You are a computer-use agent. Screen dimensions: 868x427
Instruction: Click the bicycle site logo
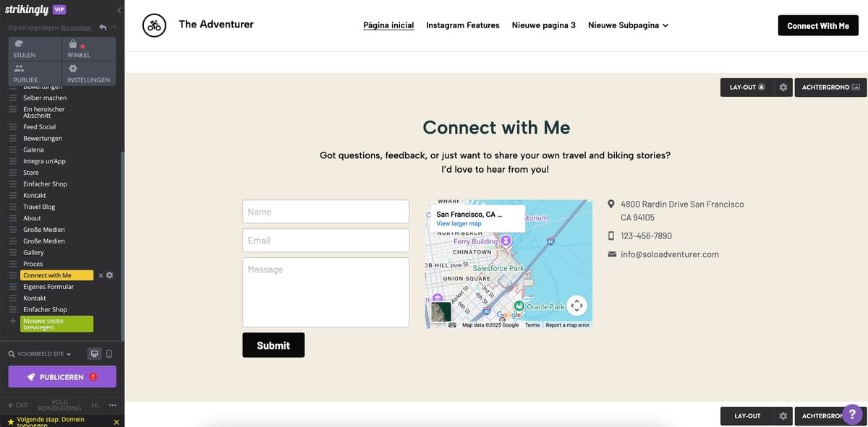[x=154, y=25]
